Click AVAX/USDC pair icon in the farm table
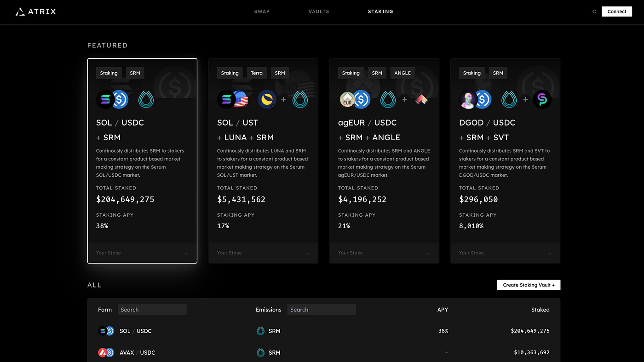The width and height of the screenshot is (644, 362). 106,352
